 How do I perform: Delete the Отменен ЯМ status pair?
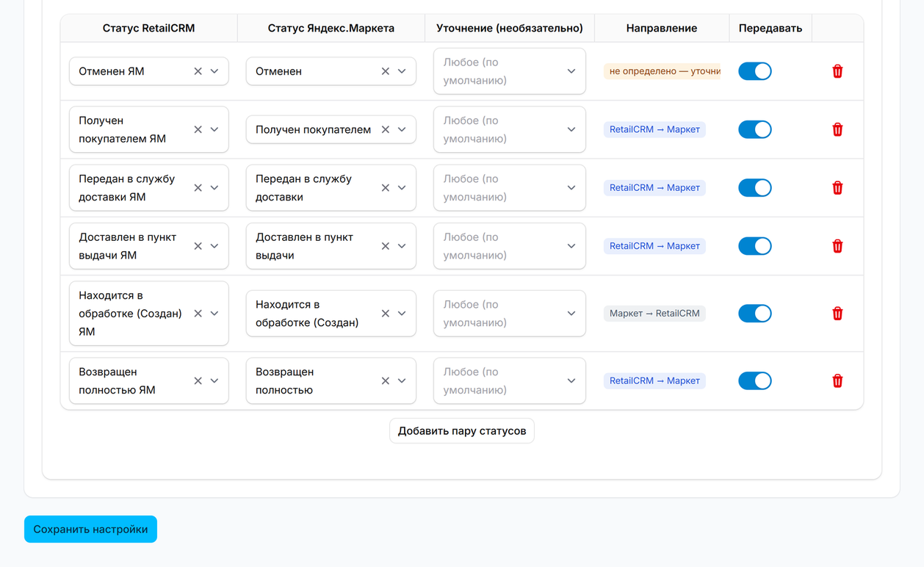tap(837, 71)
